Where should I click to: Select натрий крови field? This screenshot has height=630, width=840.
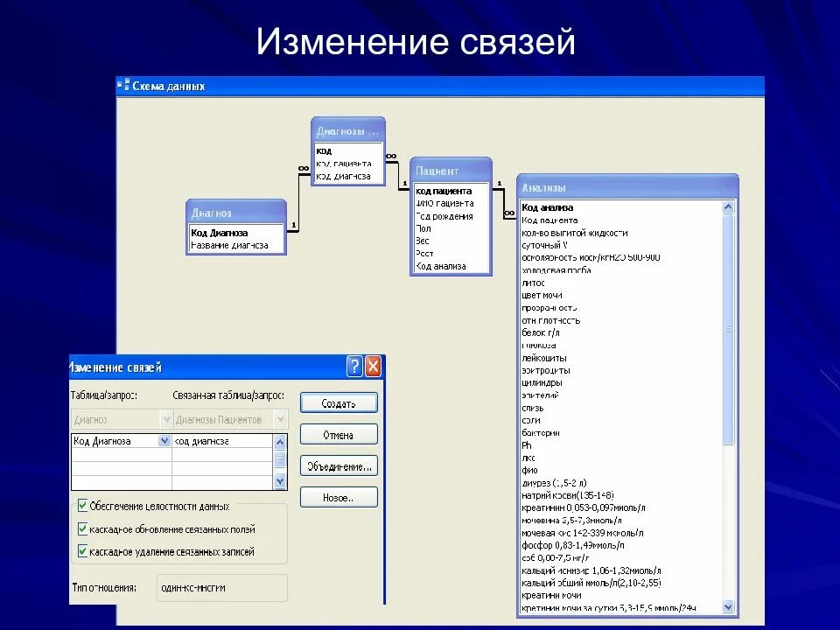(567, 495)
